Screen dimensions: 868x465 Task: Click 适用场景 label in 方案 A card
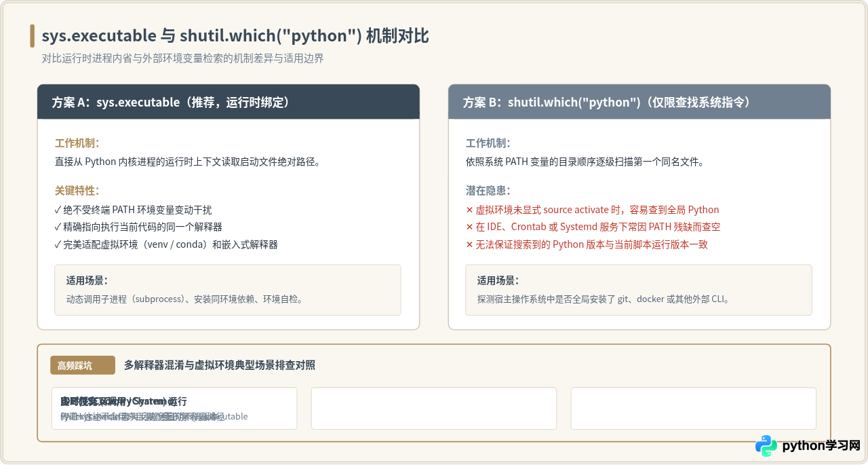coord(87,280)
